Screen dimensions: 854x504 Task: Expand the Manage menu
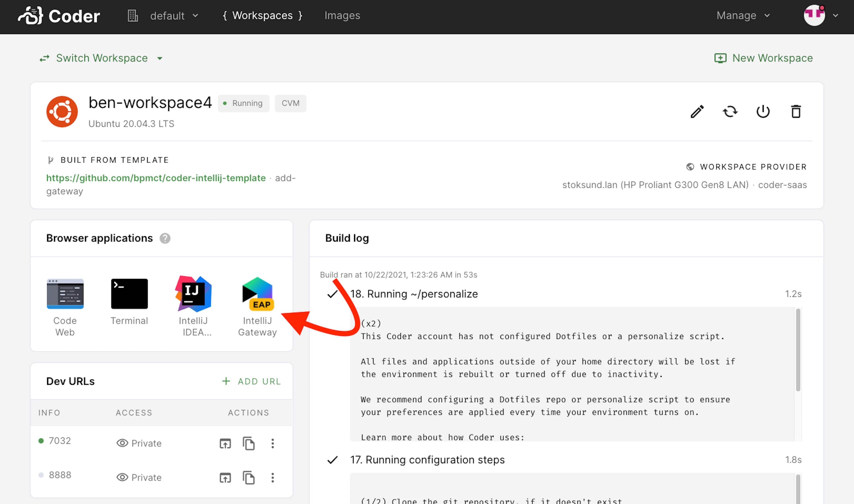(743, 16)
